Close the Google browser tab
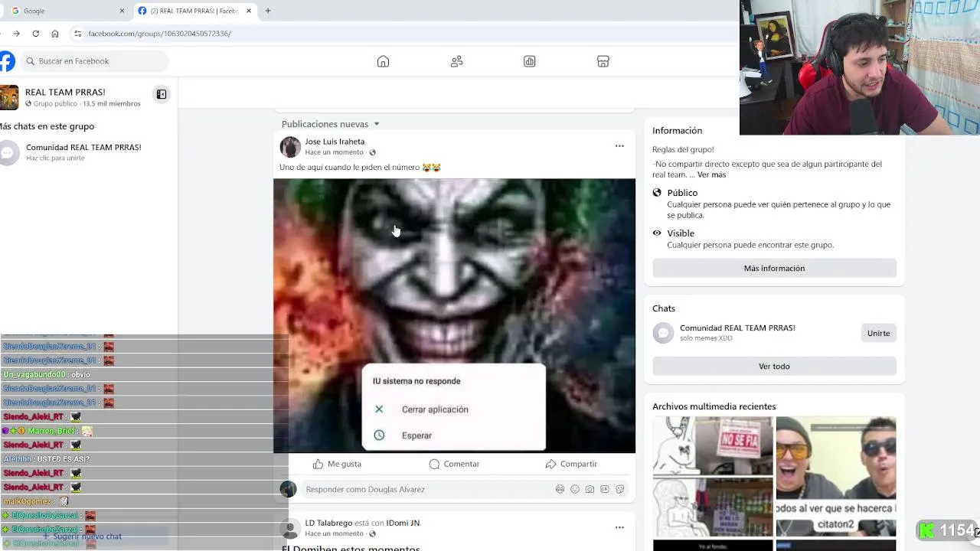The height and width of the screenshot is (551, 980). [x=122, y=11]
